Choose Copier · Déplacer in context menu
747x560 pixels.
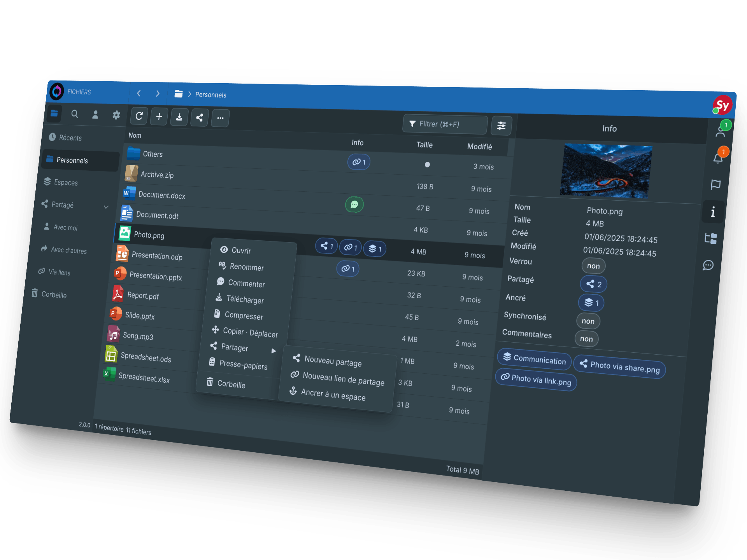point(245,332)
